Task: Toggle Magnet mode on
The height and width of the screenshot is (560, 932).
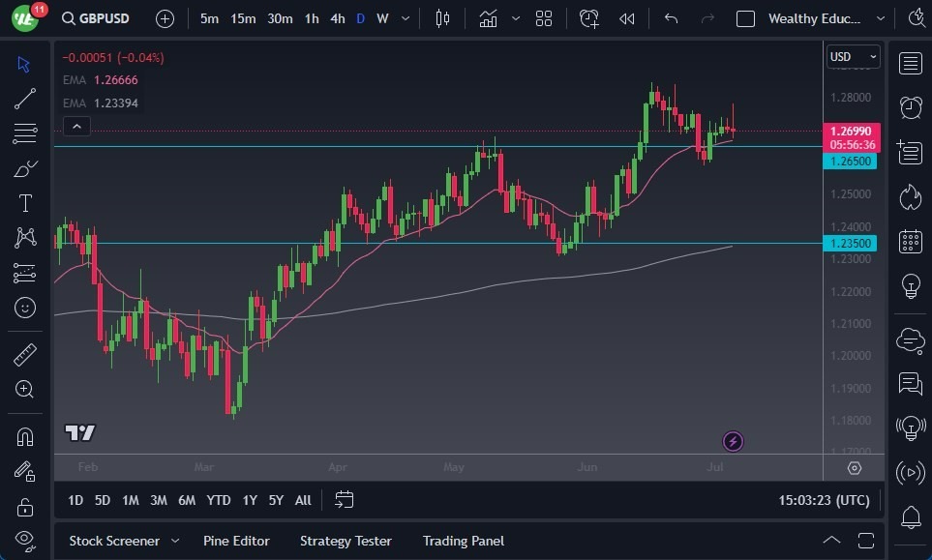Action: [x=25, y=436]
